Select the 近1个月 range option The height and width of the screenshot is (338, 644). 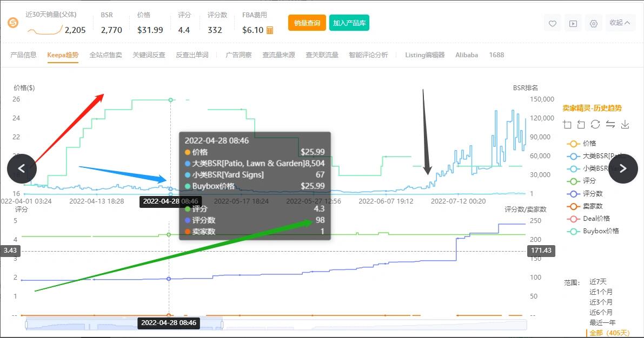[x=601, y=292]
